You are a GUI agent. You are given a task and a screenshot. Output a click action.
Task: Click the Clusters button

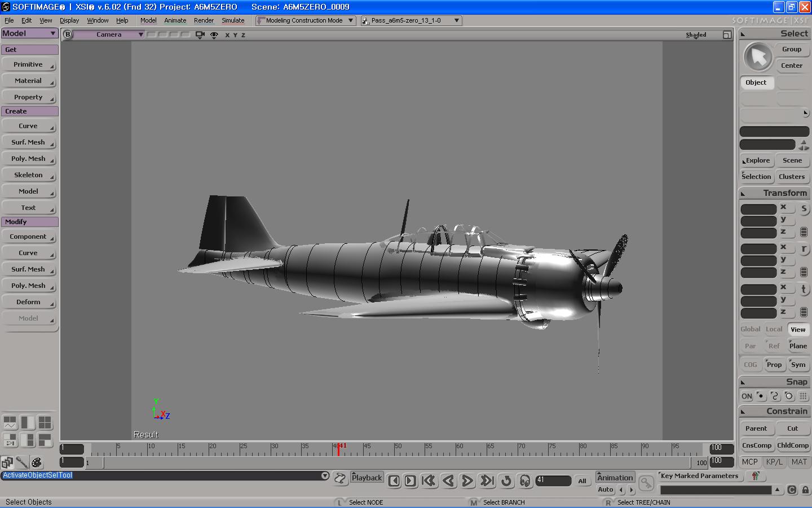coord(792,177)
